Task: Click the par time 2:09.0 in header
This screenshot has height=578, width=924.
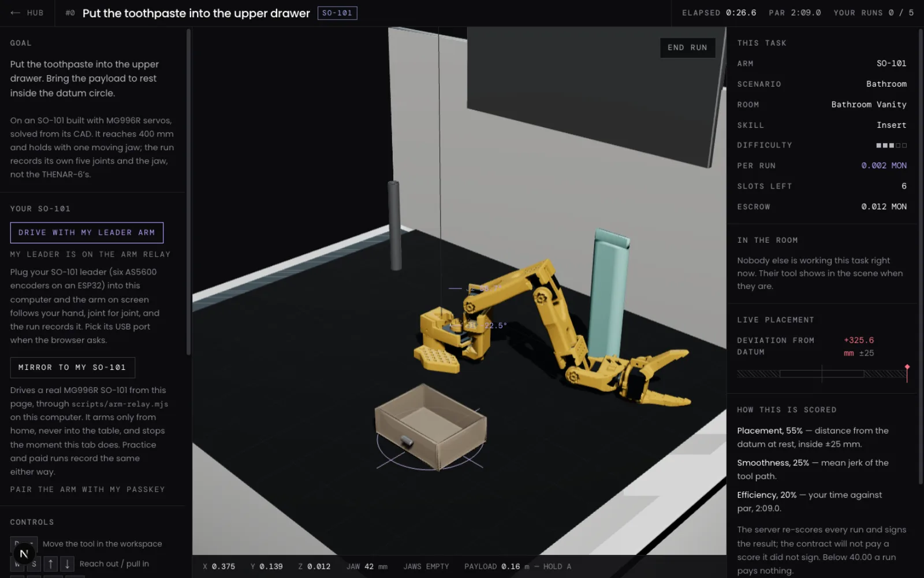Action: coord(806,13)
